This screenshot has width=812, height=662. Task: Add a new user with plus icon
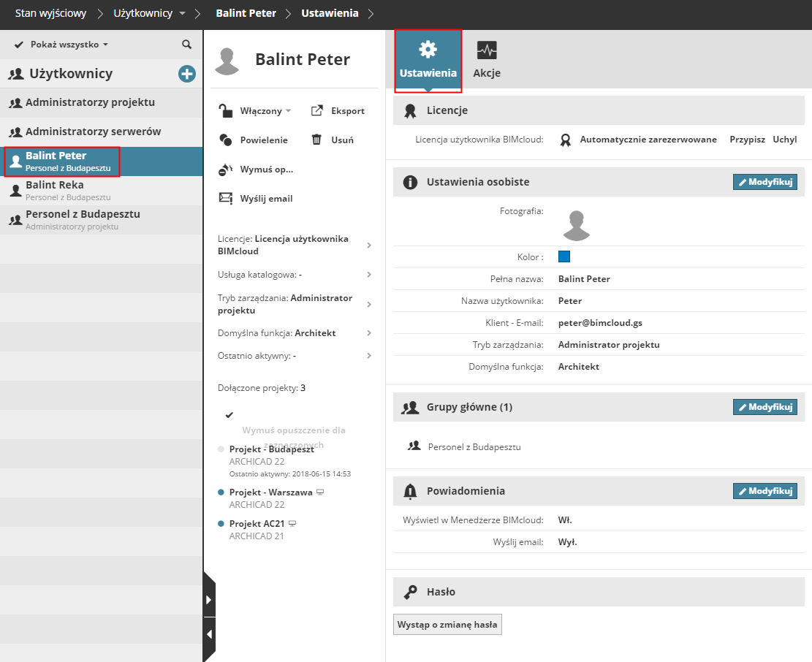(187, 74)
